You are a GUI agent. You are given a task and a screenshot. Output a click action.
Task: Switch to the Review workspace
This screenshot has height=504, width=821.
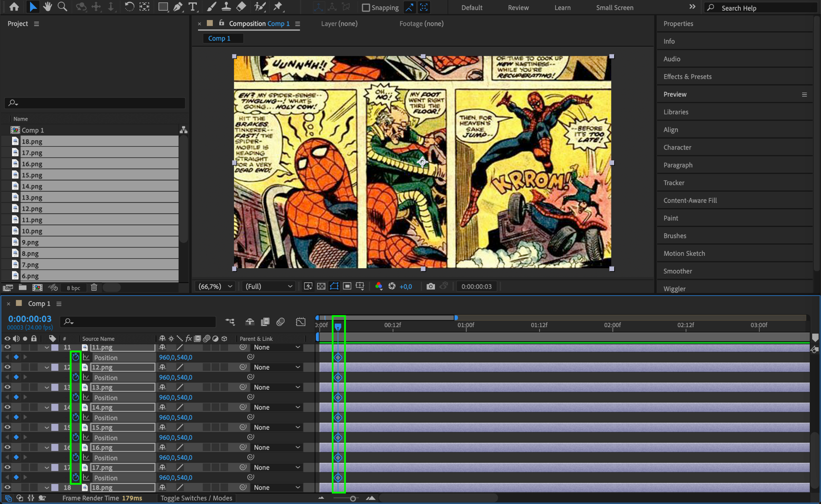[518, 8]
